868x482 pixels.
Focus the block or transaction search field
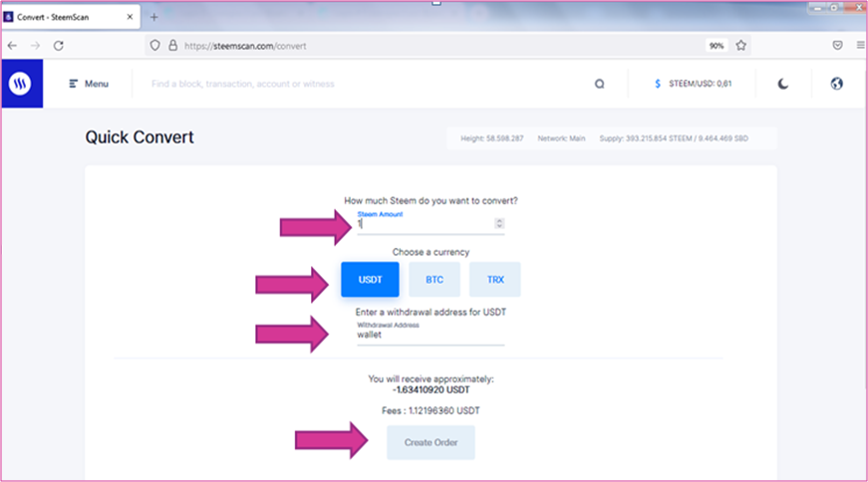pyautogui.click(x=366, y=84)
